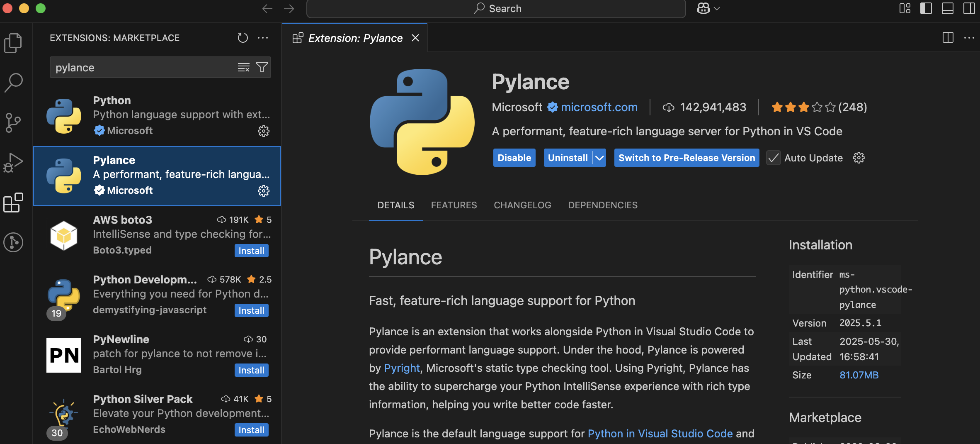Open manage gear for Pylance list item

click(264, 191)
